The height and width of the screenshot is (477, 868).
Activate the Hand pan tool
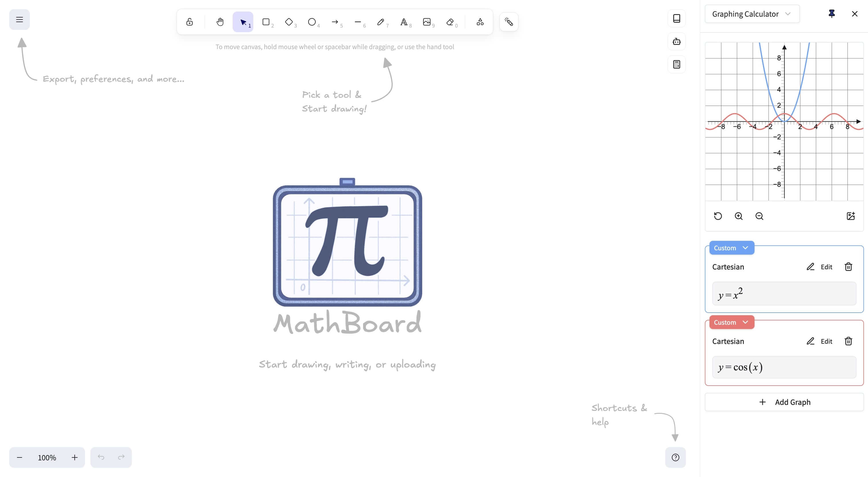click(220, 22)
